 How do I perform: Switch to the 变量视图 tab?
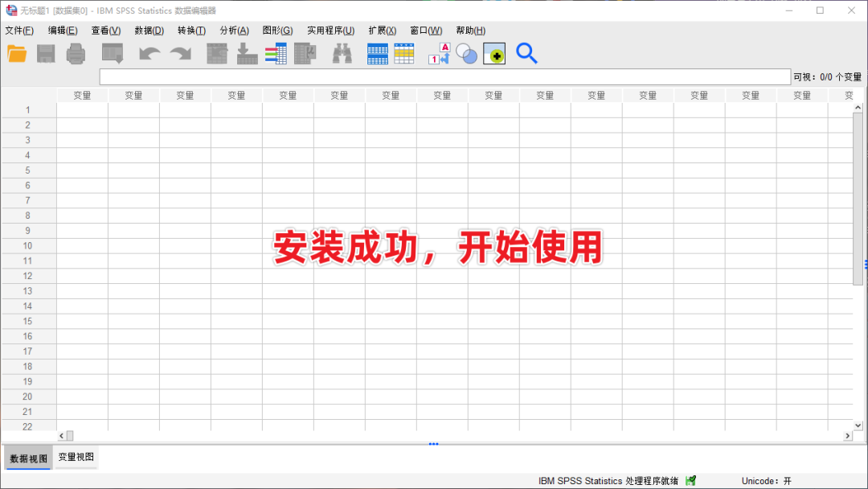pyautogui.click(x=76, y=457)
